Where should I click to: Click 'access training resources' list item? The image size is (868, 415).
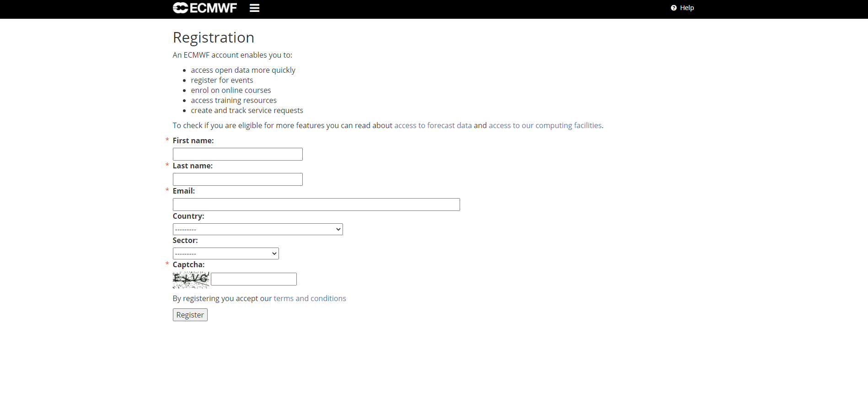pyautogui.click(x=234, y=100)
